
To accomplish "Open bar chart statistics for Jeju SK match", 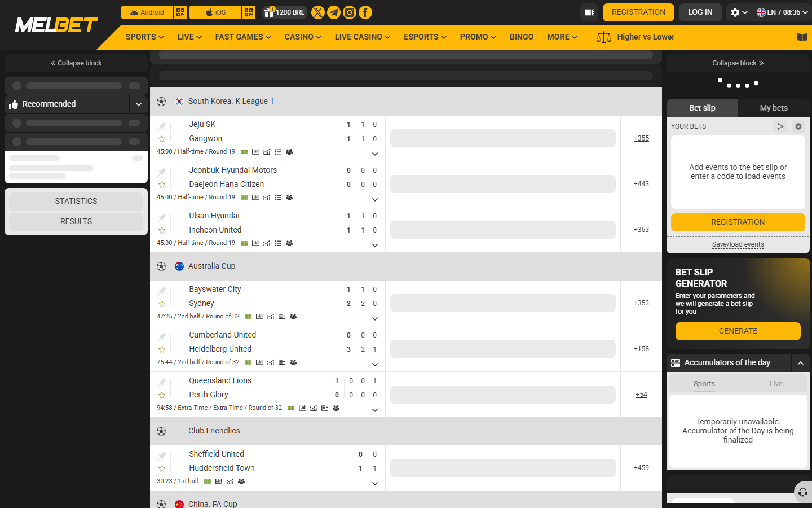I will coord(255,152).
